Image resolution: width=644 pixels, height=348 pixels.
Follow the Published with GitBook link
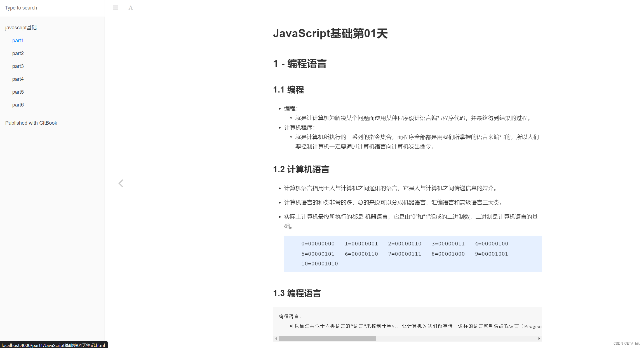tap(31, 123)
